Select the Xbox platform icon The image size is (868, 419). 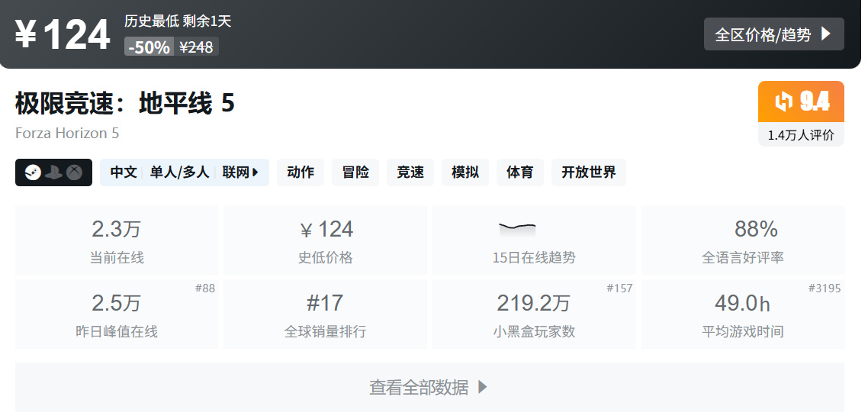tap(74, 172)
